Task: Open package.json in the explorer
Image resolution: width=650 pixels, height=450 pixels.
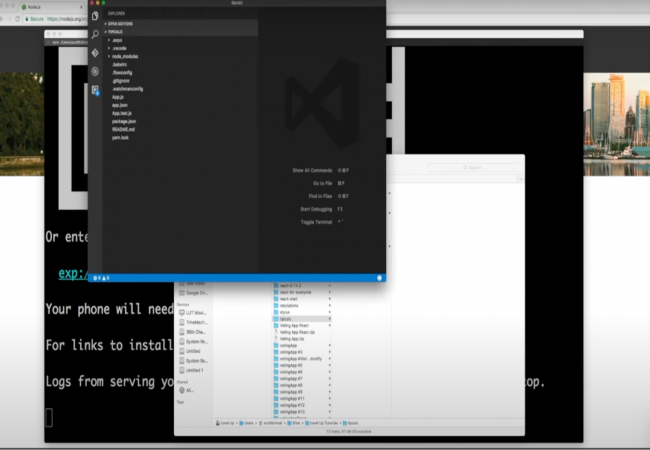Action: pos(124,121)
